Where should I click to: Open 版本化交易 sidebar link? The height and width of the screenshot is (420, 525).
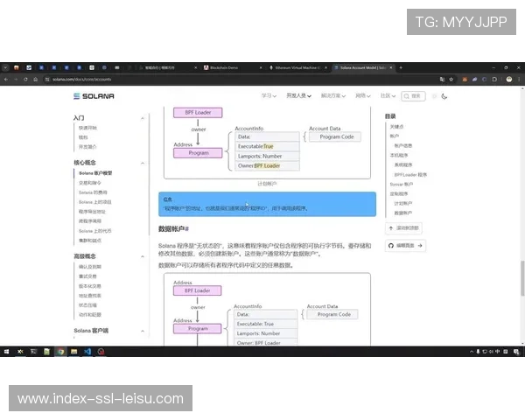pyautogui.click(x=90, y=286)
